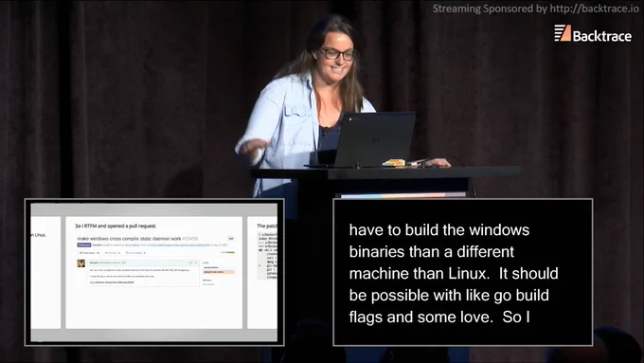Click the Edit button beside the pull request title
The image size is (644, 363).
tap(231, 239)
